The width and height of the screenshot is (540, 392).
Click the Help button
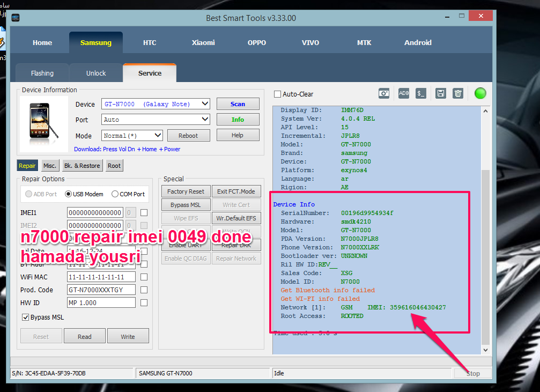pyautogui.click(x=238, y=135)
